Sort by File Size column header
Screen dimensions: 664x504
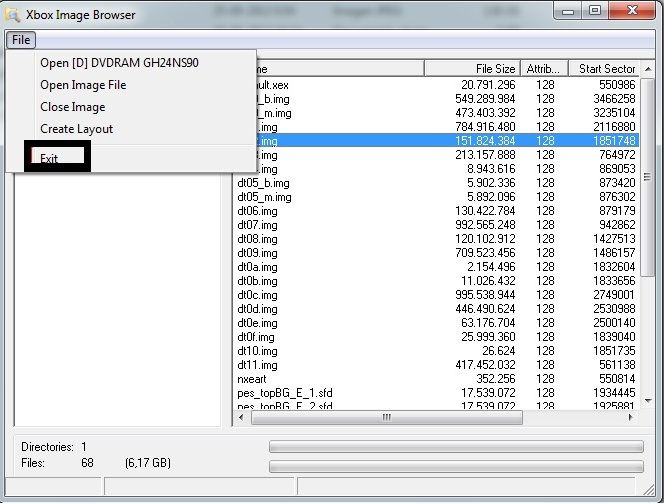[x=473, y=69]
